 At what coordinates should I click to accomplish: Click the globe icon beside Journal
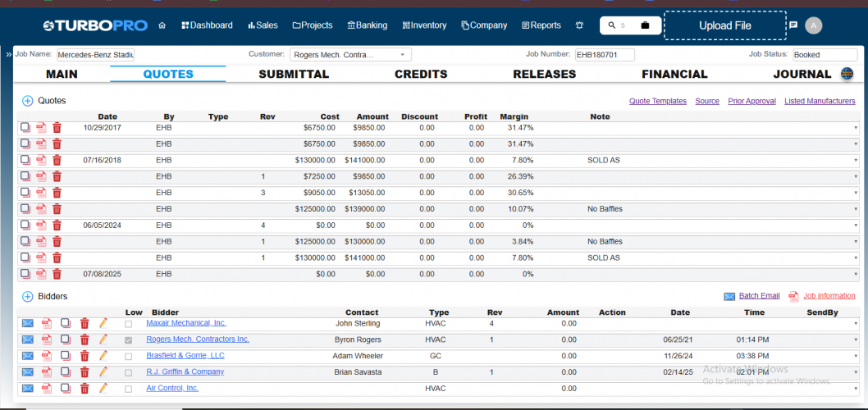pyautogui.click(x=847, y=74)
